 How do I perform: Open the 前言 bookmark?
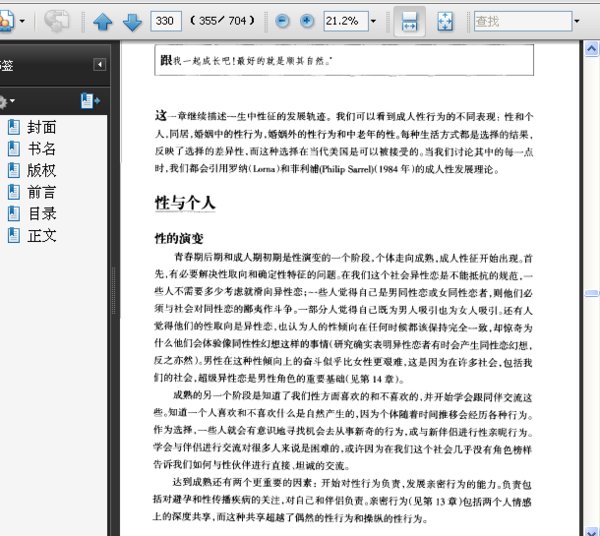point(41,192)
